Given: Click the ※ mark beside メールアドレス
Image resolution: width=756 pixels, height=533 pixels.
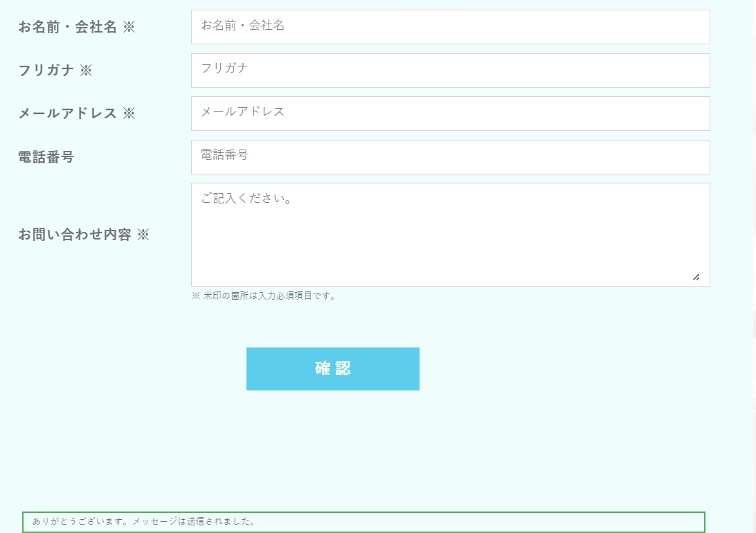Looking at the screenshot, I should tap(129, 114).
